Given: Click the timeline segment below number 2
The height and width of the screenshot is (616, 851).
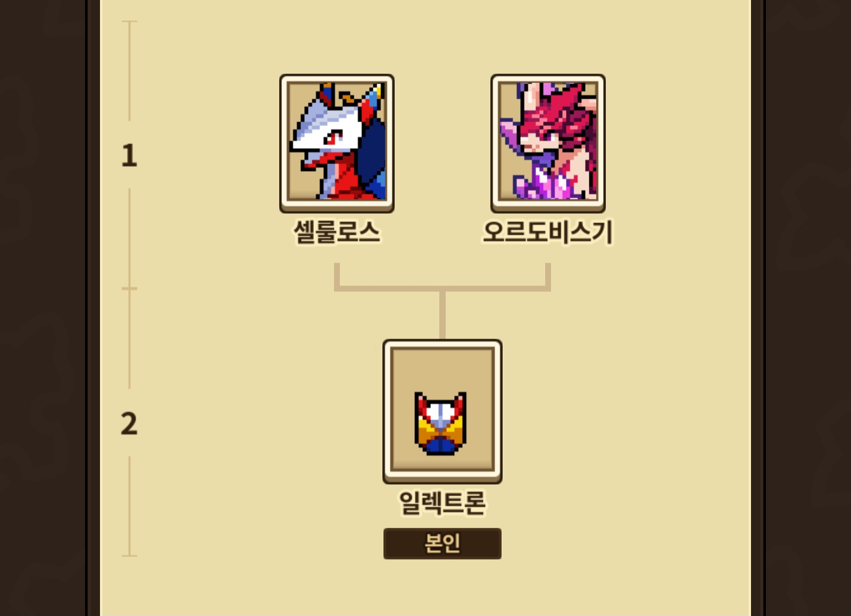Looking at the screenshot, I should click(x=129, y=505).
